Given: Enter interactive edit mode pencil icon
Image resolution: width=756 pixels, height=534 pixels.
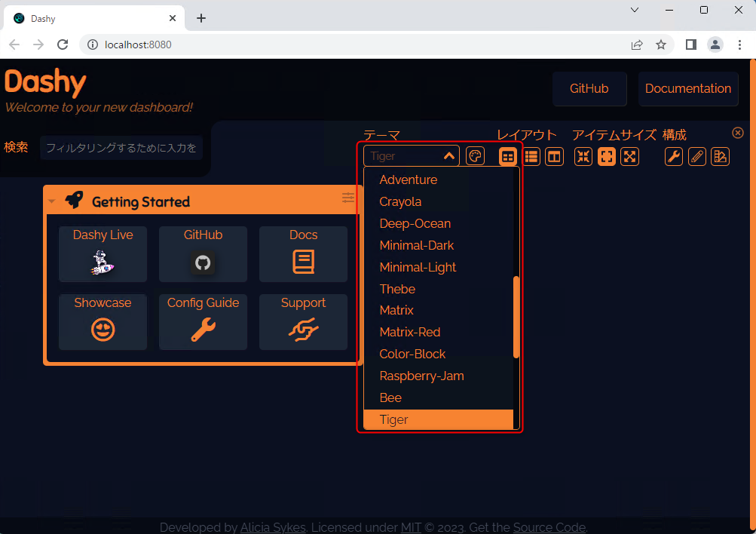Looking at the screenshot, I should [696, 157].
